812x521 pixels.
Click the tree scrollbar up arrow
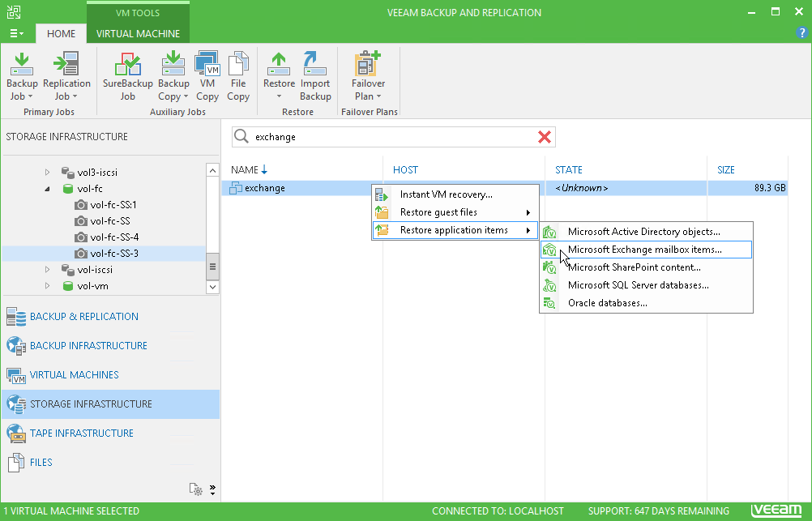click(x=212, y=170)
